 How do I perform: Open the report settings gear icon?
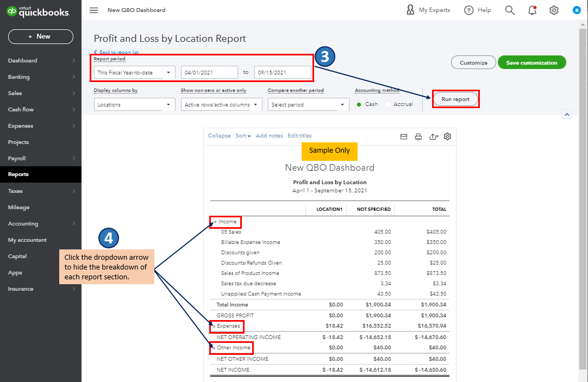click(447, 136)
